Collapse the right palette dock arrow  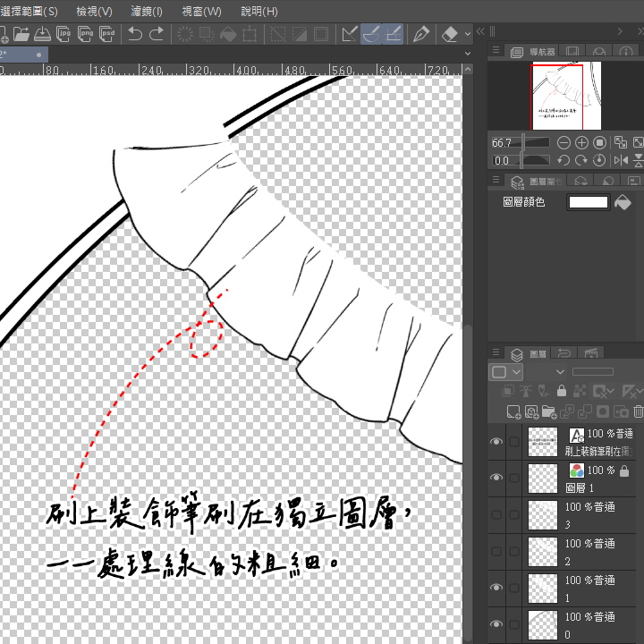620,31
